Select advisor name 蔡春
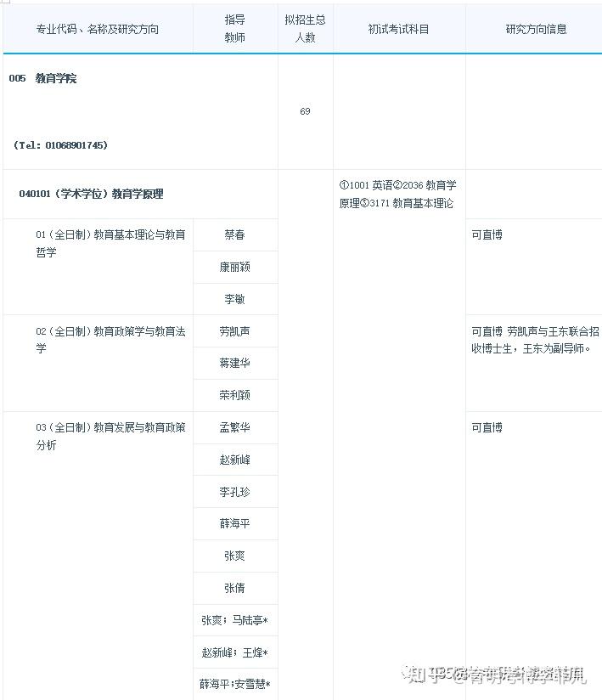The width and height of the screenshot is (602, 700). 234,234
